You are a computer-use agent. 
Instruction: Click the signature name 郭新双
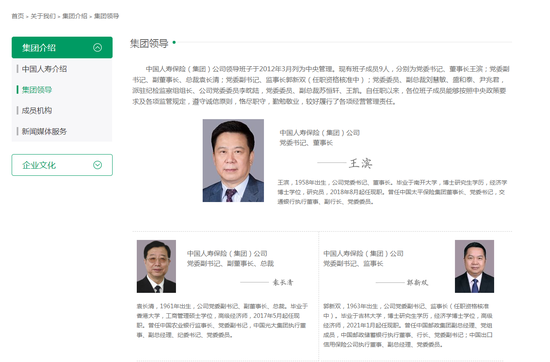(x=417, y=282)
